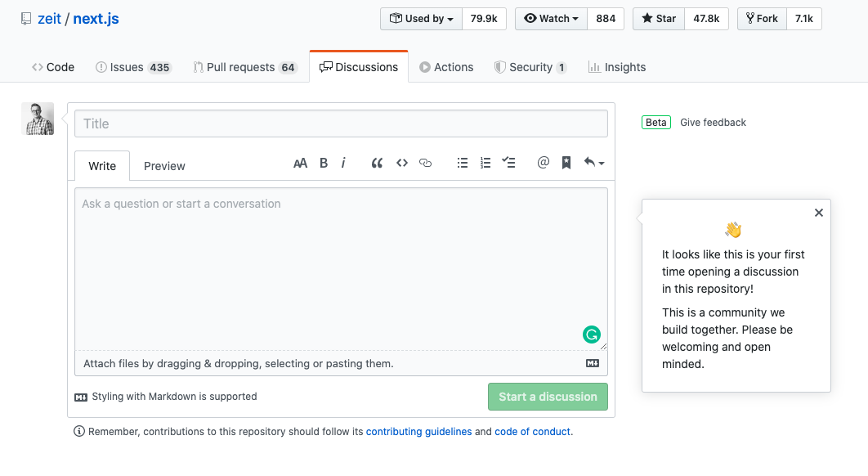Insert a numbered list
The width and height of the screenshot is (868, 476).
point(485,163)
